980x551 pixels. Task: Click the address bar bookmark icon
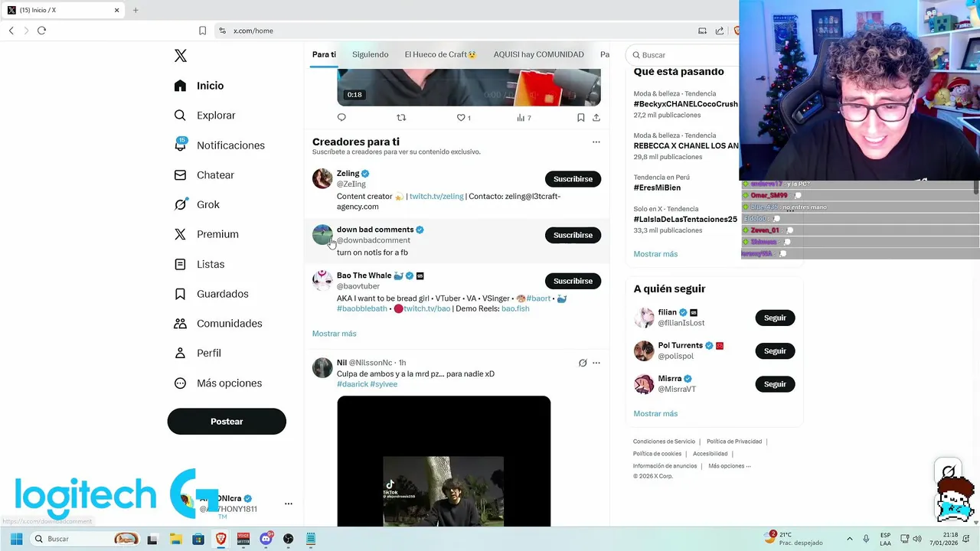tap(202, 31)
